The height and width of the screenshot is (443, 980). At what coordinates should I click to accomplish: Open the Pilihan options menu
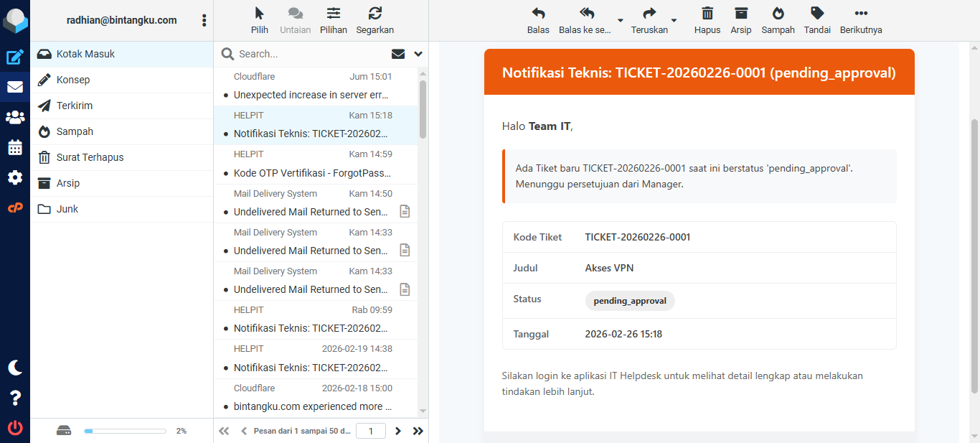tap(334, 19)
